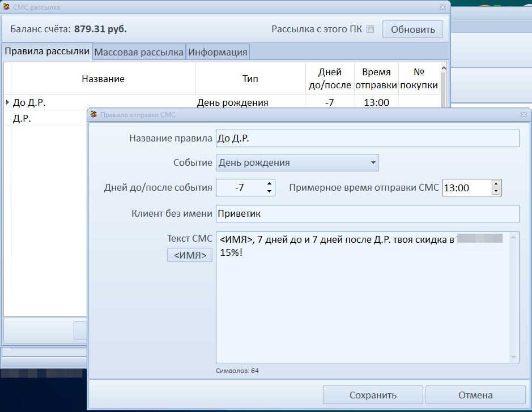The width and height of the screenshot is (532, 412).
Task: Open the Информация tab
Action: click(x=218, y=52)
